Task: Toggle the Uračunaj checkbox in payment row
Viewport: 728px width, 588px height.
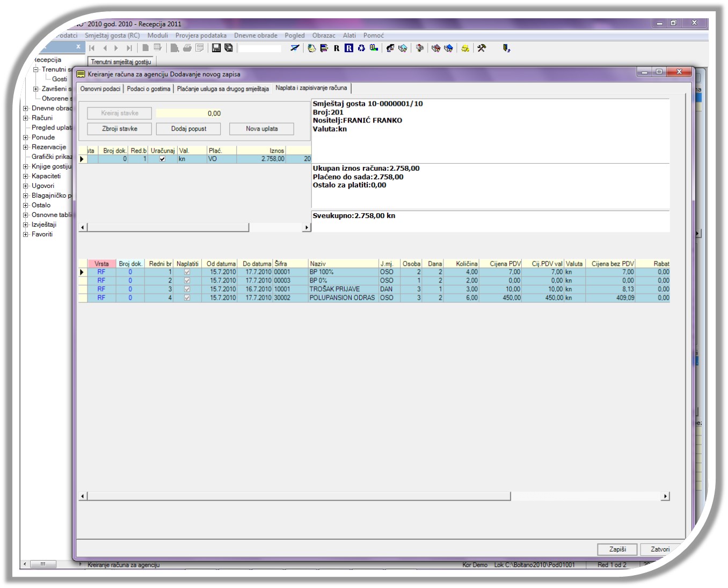Action: [163, 159]
